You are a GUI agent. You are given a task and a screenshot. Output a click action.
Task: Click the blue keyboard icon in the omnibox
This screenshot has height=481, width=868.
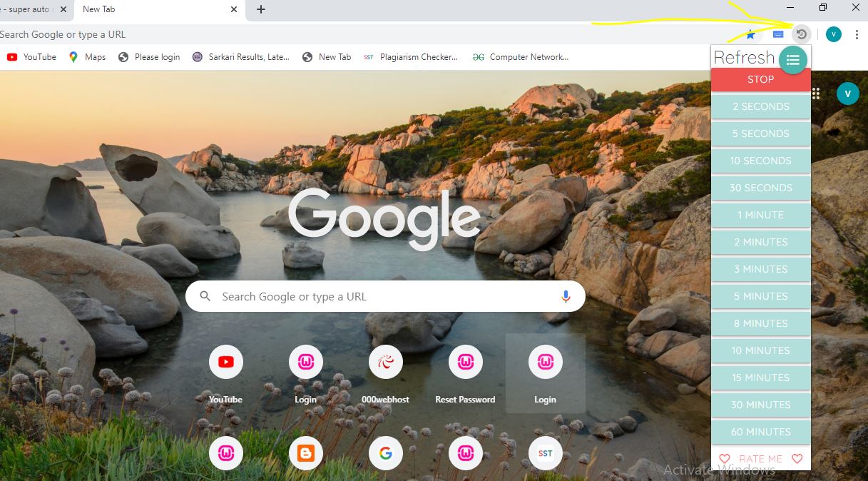tap(777, 34)
